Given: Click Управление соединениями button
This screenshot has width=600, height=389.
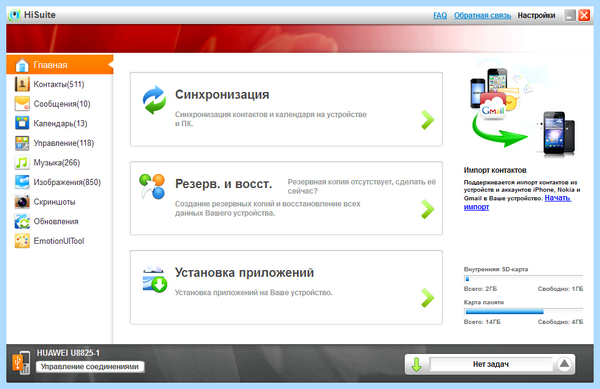Looking at the screenshot, I should click(x=90, y=366).
